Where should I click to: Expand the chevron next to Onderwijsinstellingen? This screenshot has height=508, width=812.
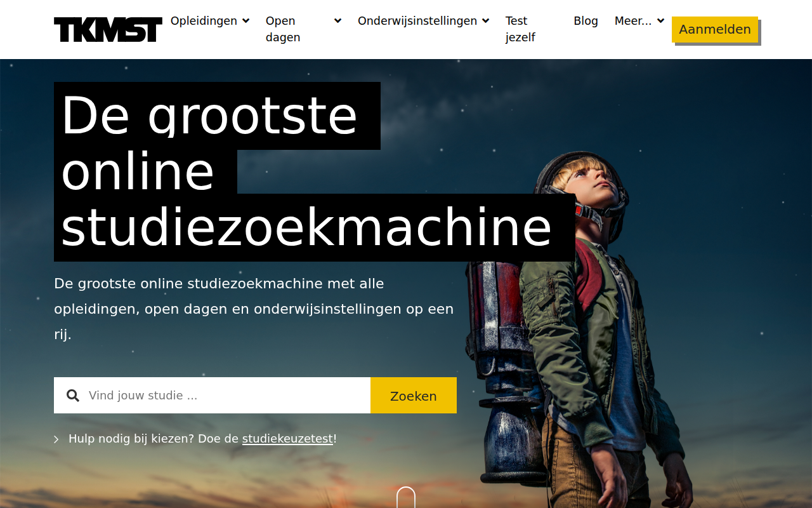pos(485,21)
